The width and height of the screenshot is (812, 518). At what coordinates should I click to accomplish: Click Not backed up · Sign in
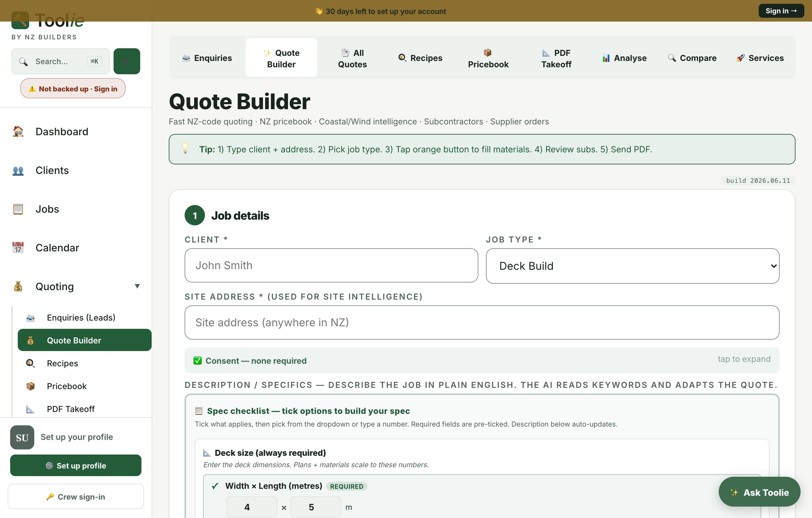tap(73, 89)
